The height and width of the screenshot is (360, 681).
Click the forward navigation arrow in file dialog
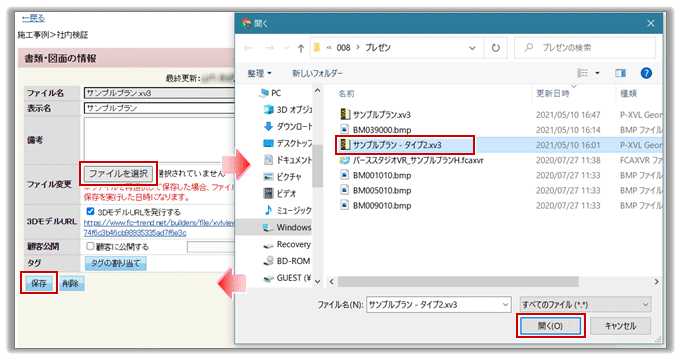point(269,48)
